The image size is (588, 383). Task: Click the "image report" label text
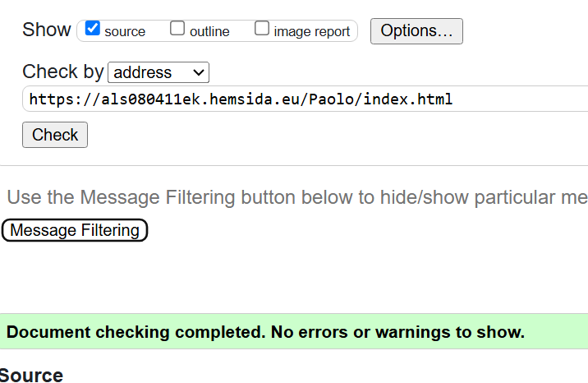point(312,32)
